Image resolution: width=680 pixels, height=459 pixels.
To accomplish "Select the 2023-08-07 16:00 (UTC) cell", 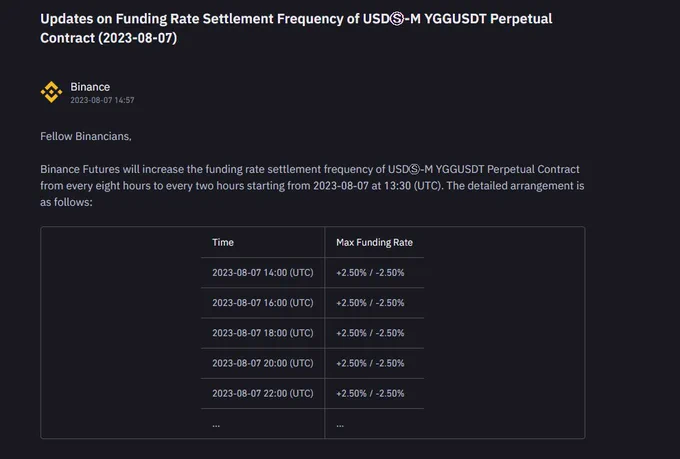I will 262,303.
